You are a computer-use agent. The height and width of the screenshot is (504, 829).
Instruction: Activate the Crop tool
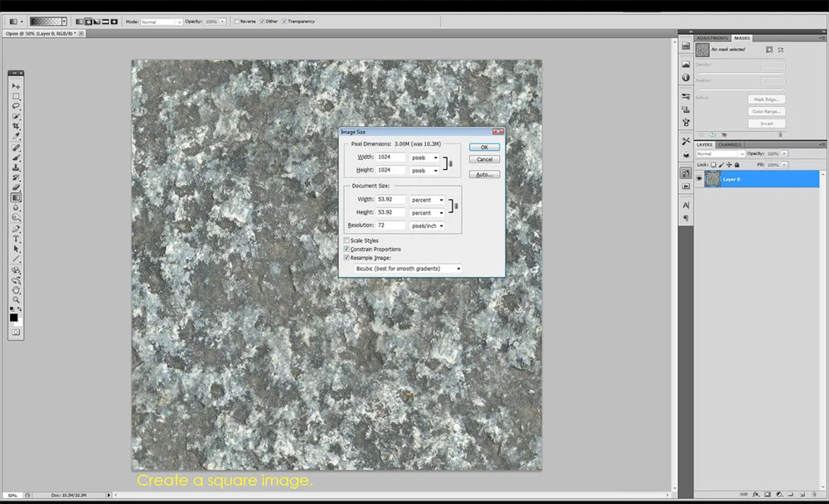16,124
